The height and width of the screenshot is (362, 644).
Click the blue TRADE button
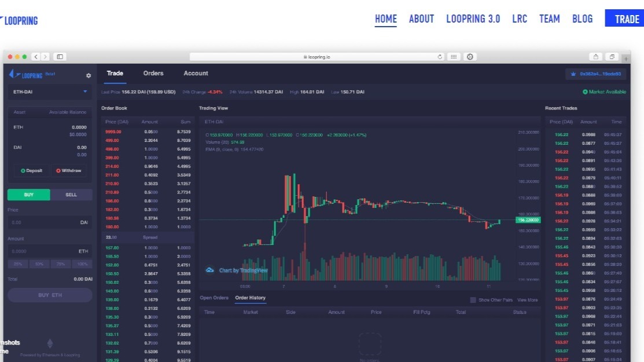click(624, 19)
